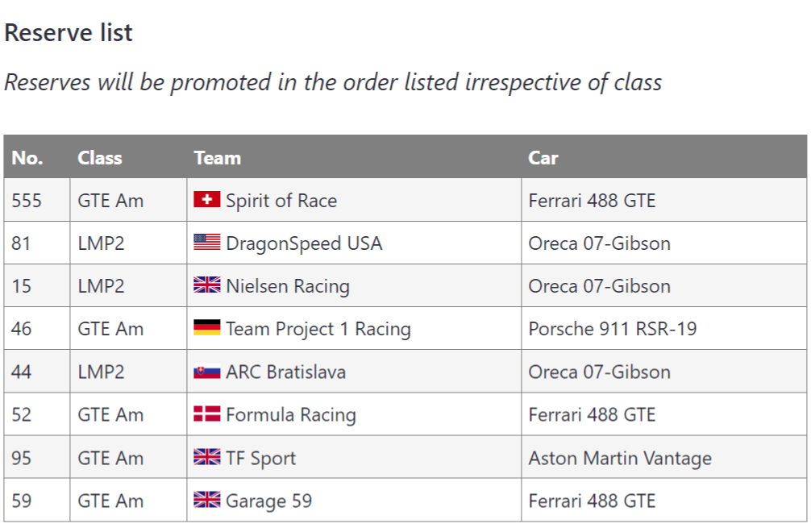Viewport: 811px width, 532px height.
Task: Click car number 555 cell
Action: point(37,200)
